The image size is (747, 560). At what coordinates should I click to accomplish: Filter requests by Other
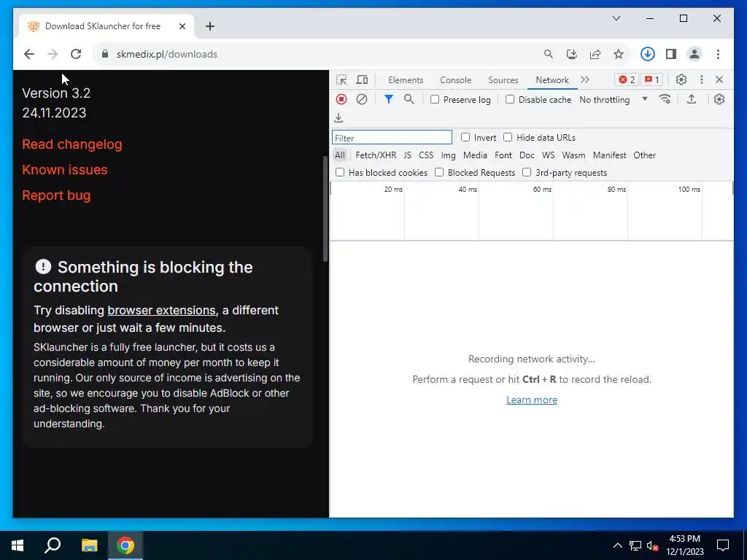click(645, 155)
